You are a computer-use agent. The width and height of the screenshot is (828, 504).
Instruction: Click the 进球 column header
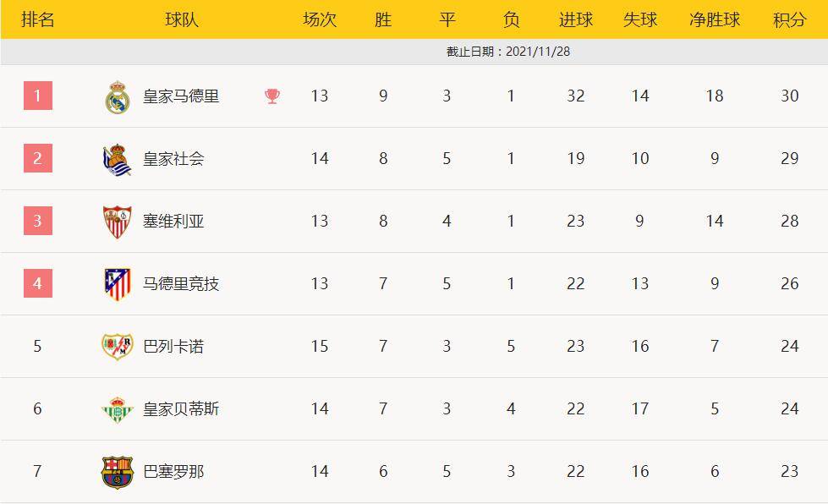point(576,20)
